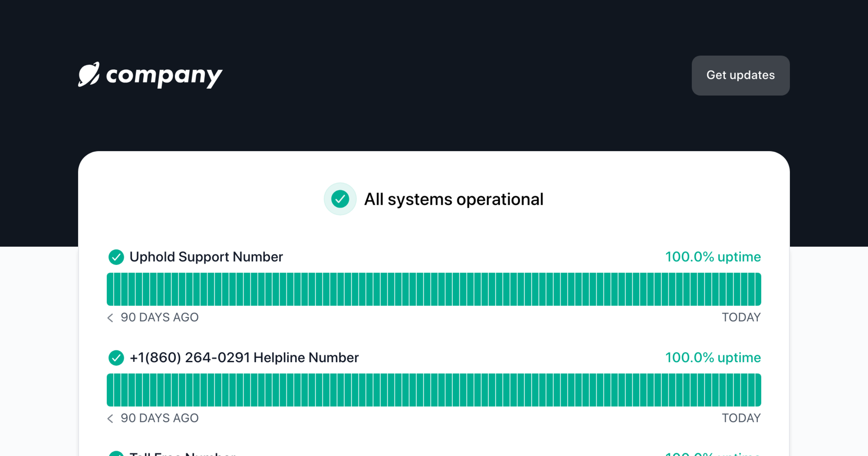
Task: Toggle the operational status indicator for Uphold Support
Action: click(x=116, y=257)
